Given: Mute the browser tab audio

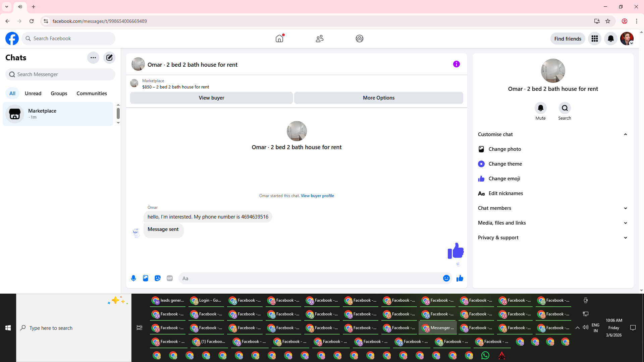Looking at the screenshot, I should (x=20, y=7).
